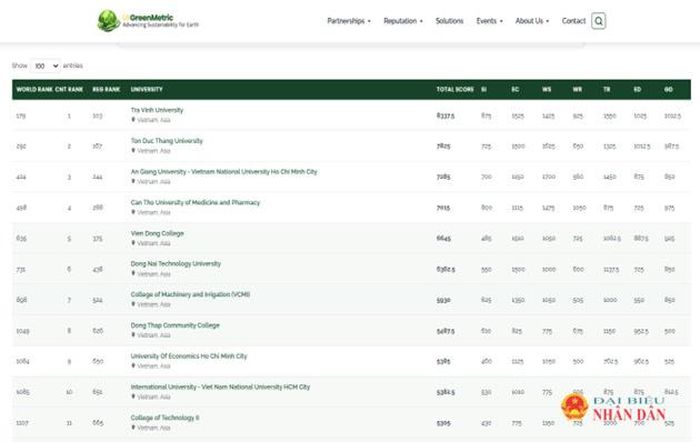
Task: Open International University Viet Nam National University link
Action: 220,387
